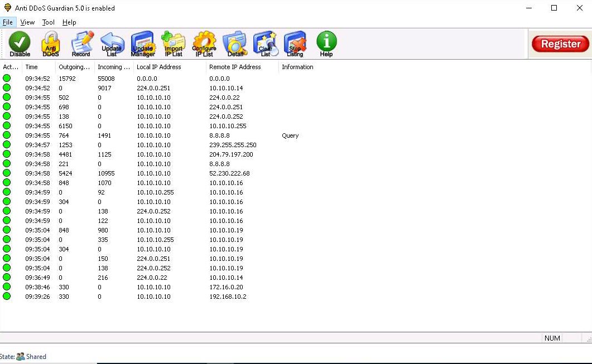Image resolution: width=592 pixels, height=364 pixels.
Task: Click the red Register button
Action: [x=560, y=43]
